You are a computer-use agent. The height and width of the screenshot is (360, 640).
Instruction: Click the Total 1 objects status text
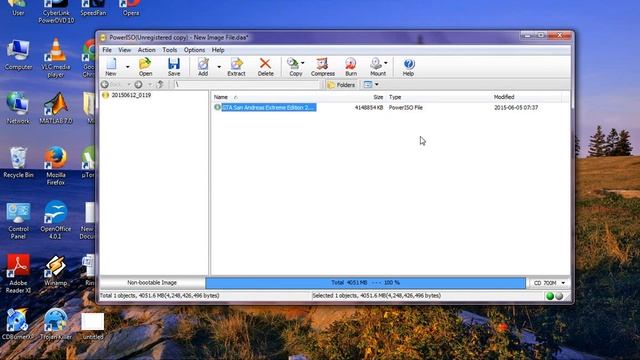click(x=160, y=296)
